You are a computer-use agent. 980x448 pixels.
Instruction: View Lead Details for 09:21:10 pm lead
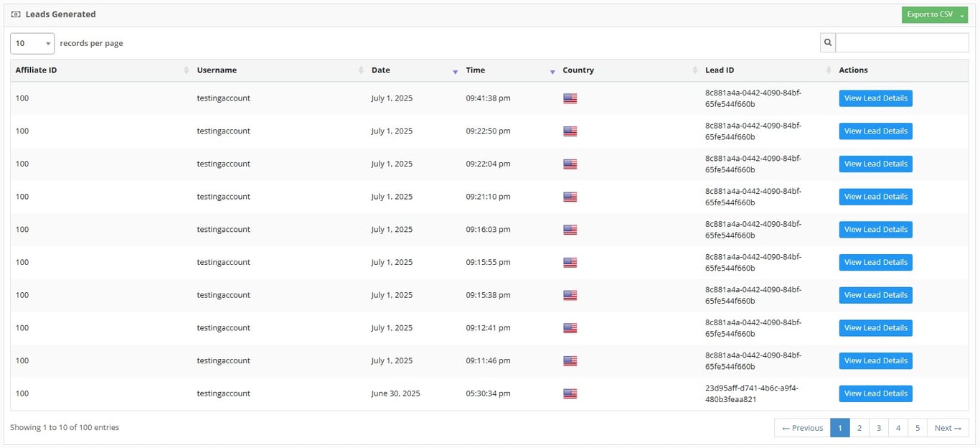[875, 197]
